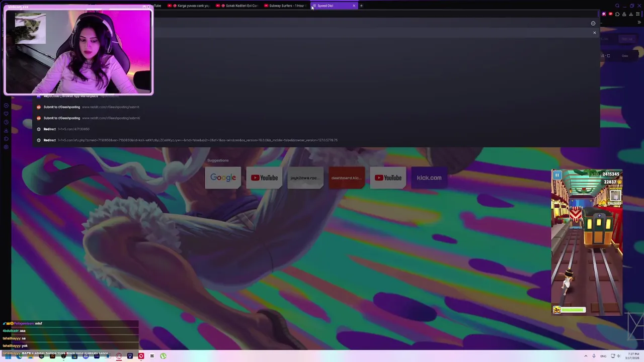Click the browser search icon in title bar
The width and height of the screenshot is (644, 362).
(x=617, y=6)
